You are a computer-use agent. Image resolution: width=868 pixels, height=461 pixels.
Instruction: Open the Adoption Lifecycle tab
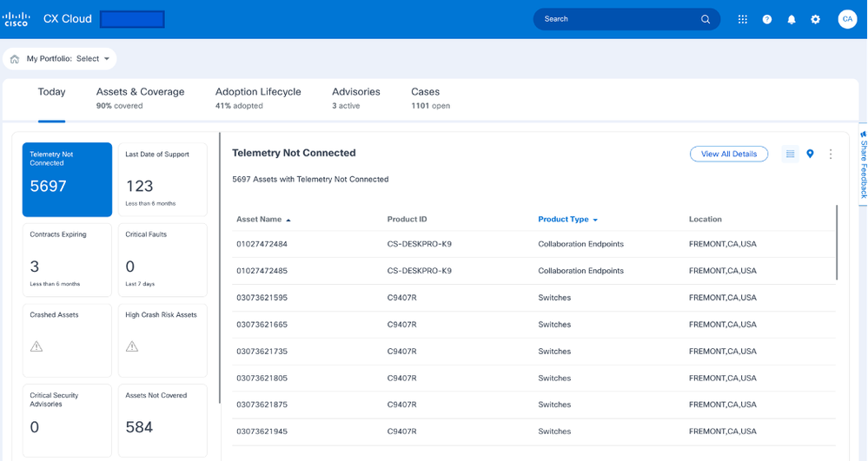(x=258, y=98)
